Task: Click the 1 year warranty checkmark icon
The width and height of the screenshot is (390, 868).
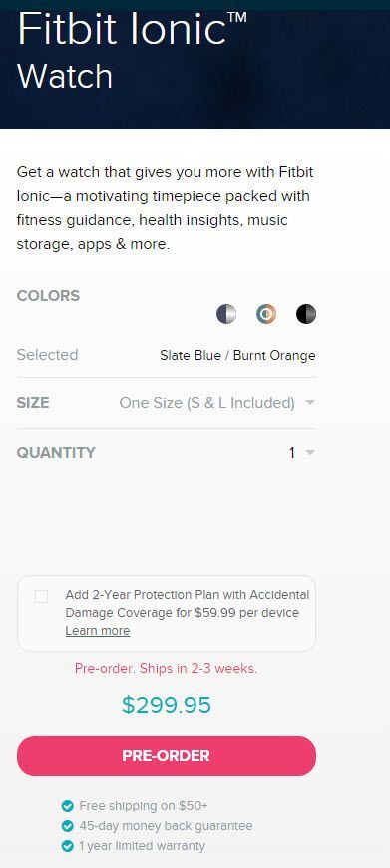Action: (x=68, y=846)
